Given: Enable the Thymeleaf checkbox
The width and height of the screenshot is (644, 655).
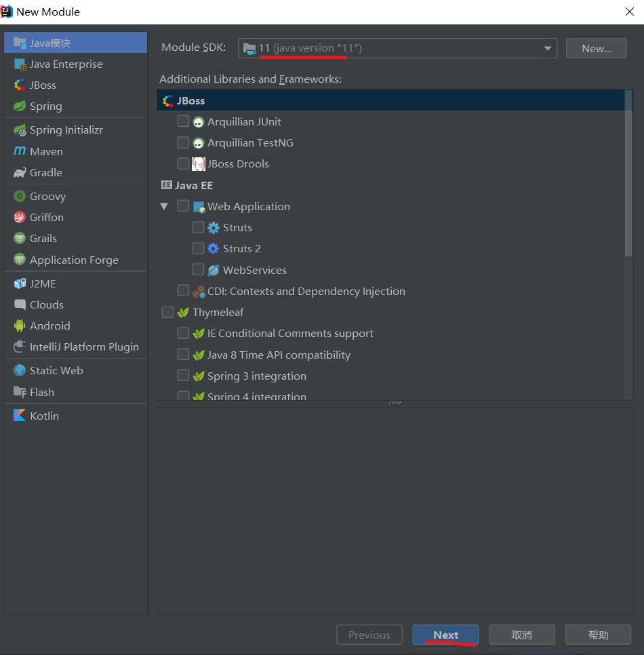Looking at the screenshot, I should [x=168, y=312].
